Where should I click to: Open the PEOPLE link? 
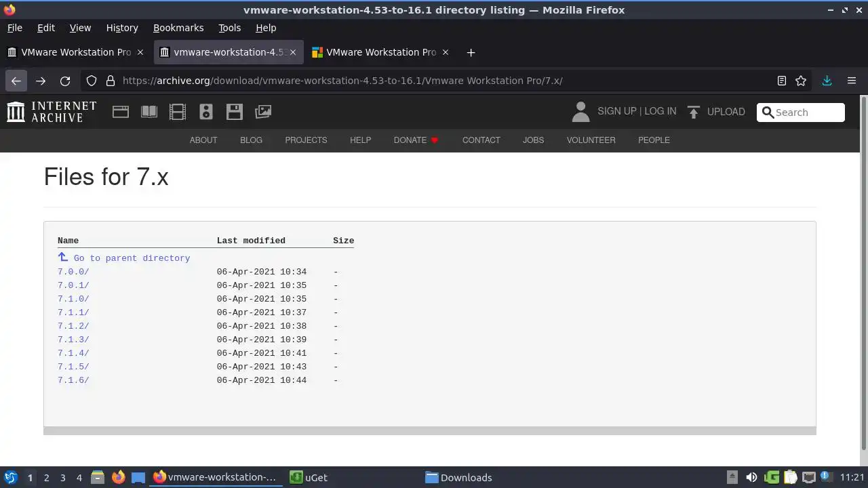click(654, 140)
